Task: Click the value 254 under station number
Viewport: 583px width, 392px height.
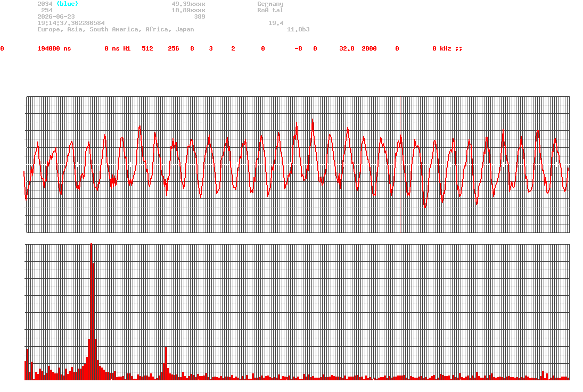Action: 47,10
